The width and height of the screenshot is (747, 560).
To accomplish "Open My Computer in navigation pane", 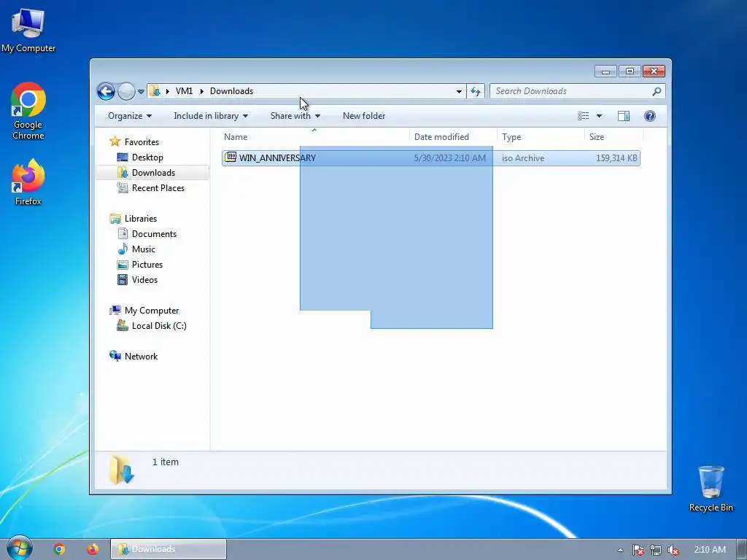I will (152, 311).
